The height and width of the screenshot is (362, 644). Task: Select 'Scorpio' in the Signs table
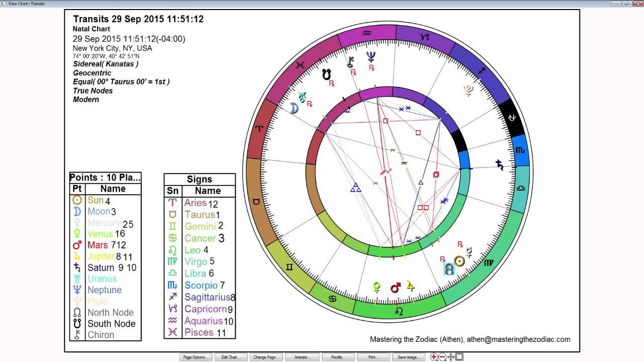(x=201, y=286)
